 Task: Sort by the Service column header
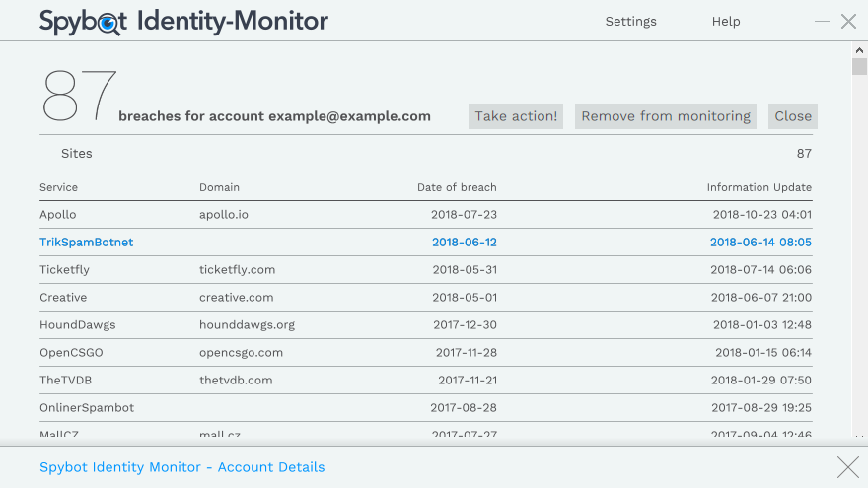point(58,187)
